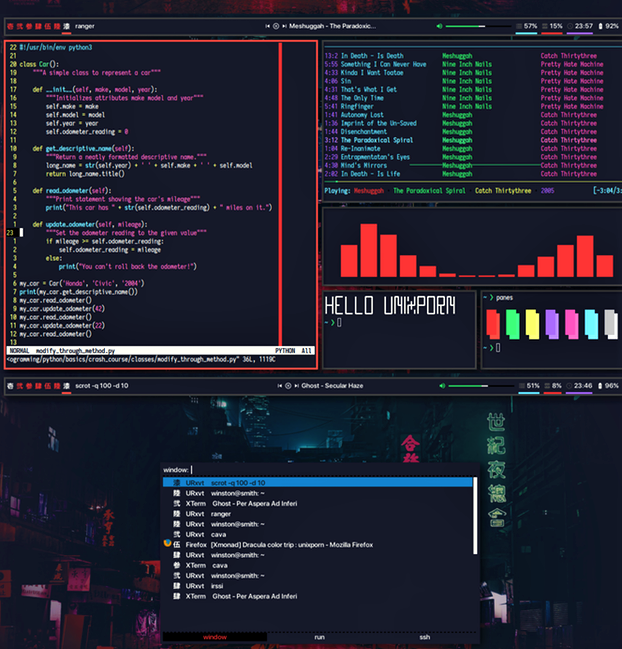The height and width of the screenshot is (649, 622).
Task: Switch to workspace 伍 in the ranger bar
Action: 48,26
